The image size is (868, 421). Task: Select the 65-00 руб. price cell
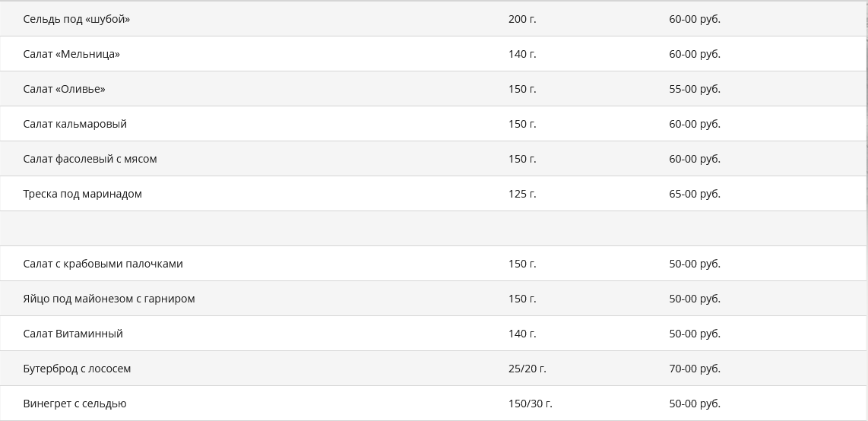point(695,194)
